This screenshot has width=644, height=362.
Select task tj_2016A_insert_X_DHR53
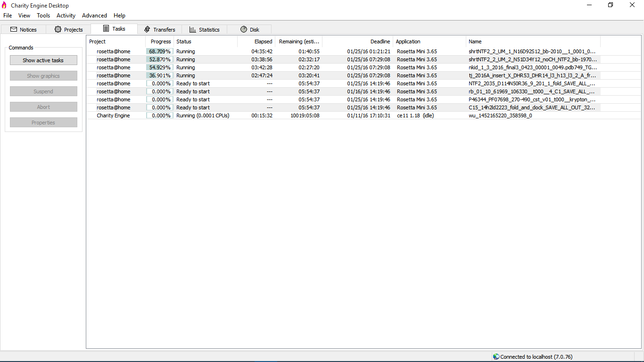tap(532, 75)
